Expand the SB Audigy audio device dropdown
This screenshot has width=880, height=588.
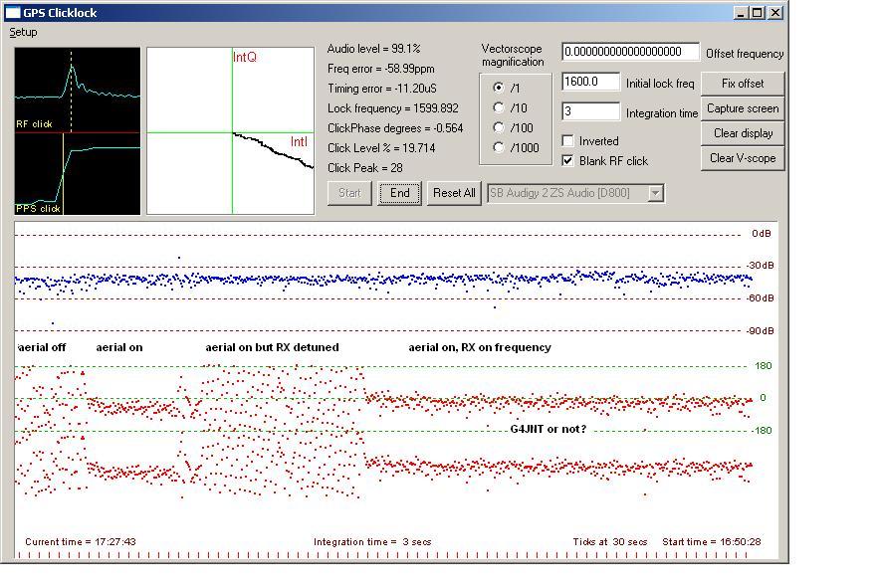point(655,193)
